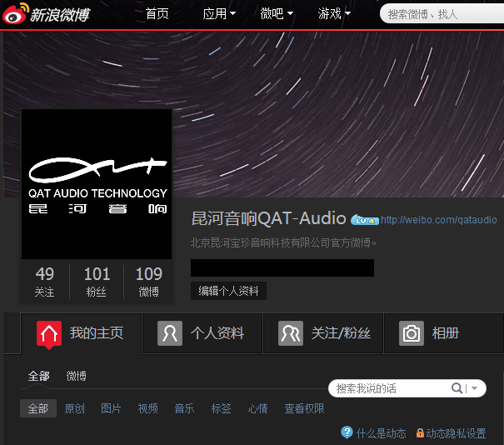Expand the 游戏 dropdown menu
Screen dimensions: 504x445
334,14
